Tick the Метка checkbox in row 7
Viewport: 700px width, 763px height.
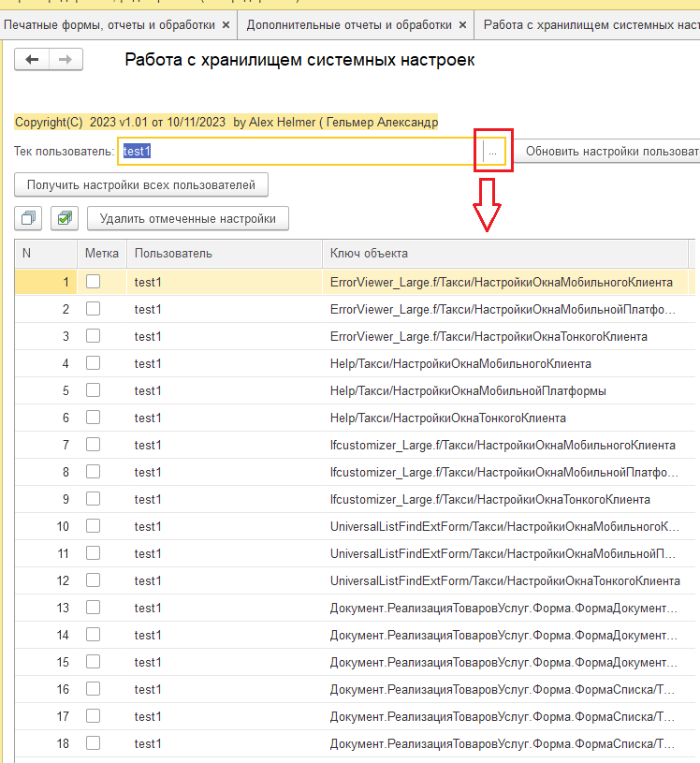[93, 445]
